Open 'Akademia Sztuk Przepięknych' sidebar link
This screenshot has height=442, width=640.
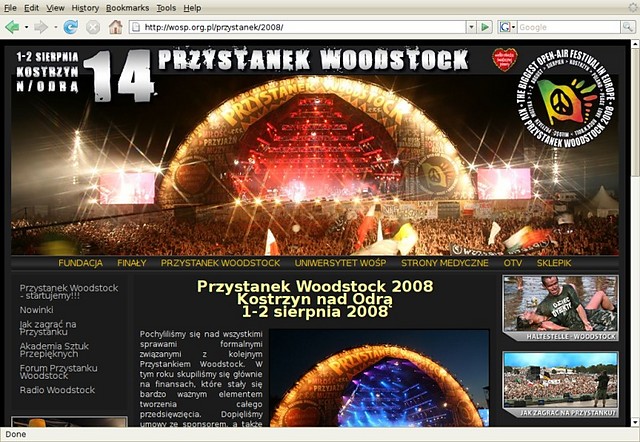tap(54, 350)
